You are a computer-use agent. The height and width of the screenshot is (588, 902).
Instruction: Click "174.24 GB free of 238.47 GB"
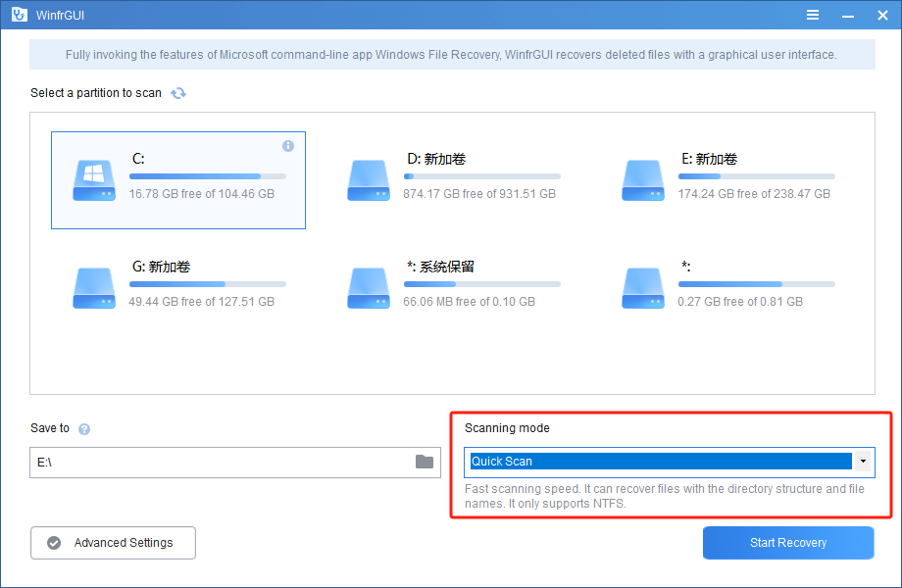(x=754, y=194)
